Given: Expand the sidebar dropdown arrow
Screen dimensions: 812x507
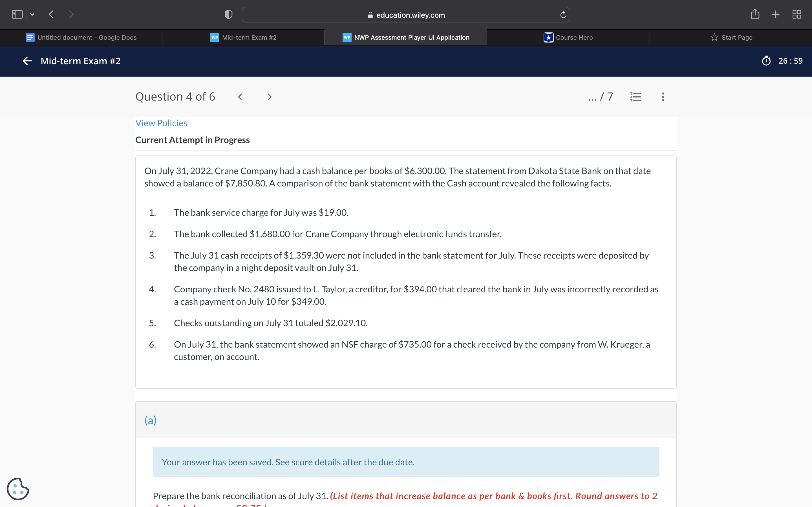Looking at the screenshot, I should point(32,14).
